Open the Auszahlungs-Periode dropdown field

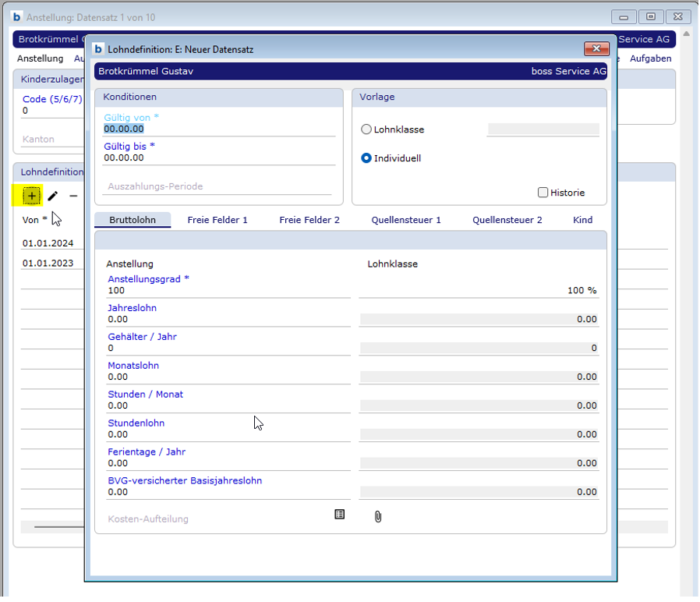click(x=218, y=187)
